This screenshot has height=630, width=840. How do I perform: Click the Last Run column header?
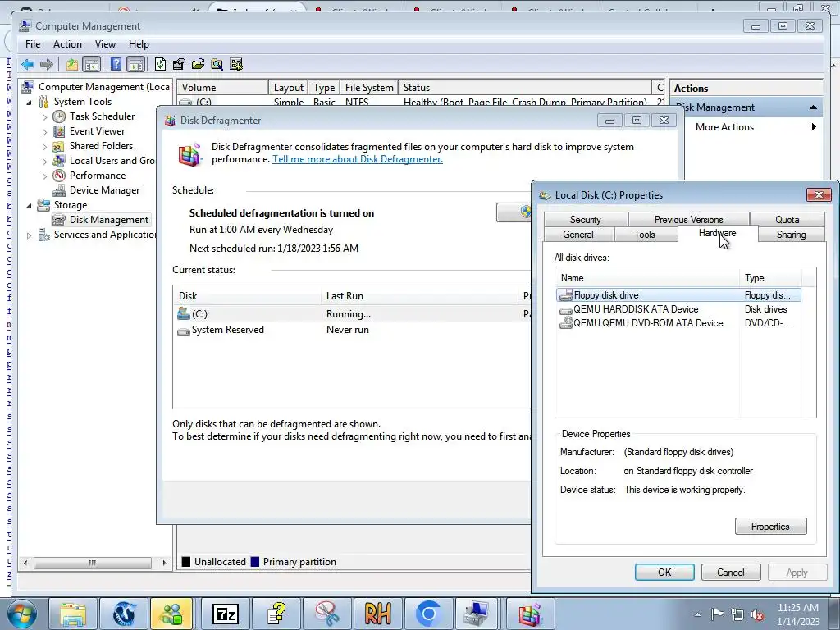coord(419,296)
